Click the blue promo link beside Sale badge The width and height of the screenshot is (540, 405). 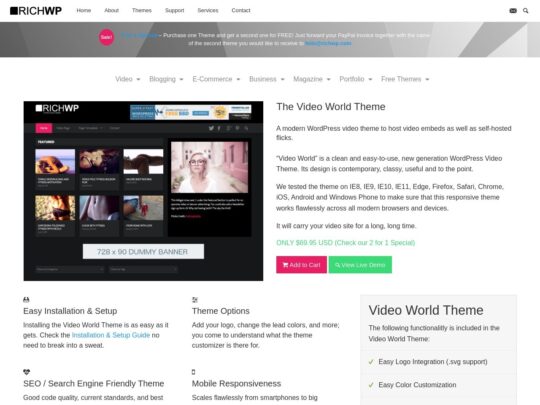click(x=139, y=35)
